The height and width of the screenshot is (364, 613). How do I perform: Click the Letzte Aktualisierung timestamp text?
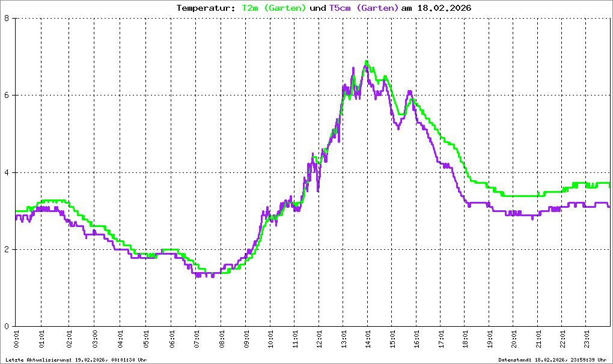pos(75,360)
